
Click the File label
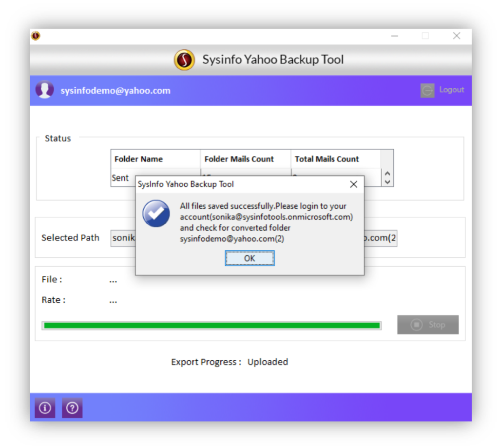pos(52,279)
